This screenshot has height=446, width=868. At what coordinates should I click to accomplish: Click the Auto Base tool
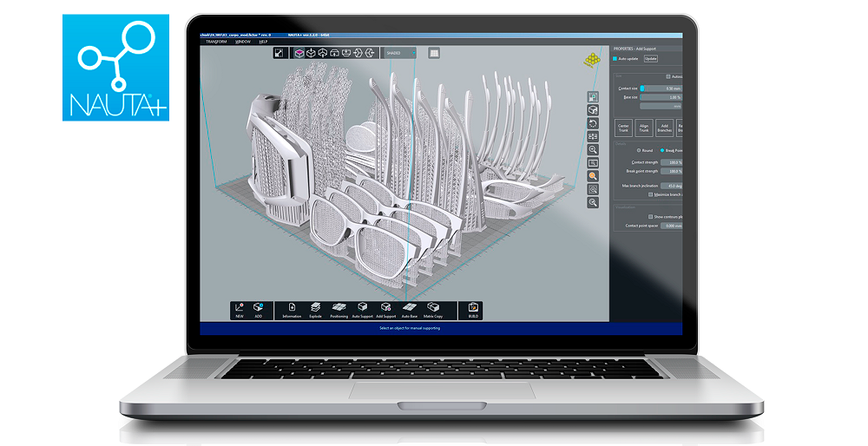(410, 311)
